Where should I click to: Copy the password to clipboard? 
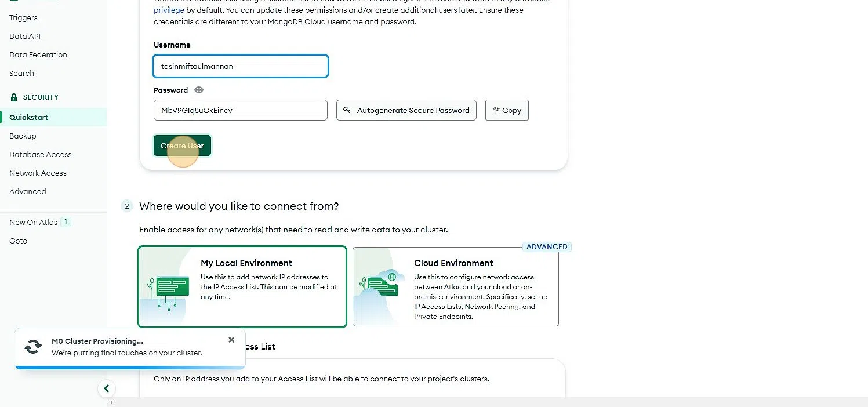(507, 110)
